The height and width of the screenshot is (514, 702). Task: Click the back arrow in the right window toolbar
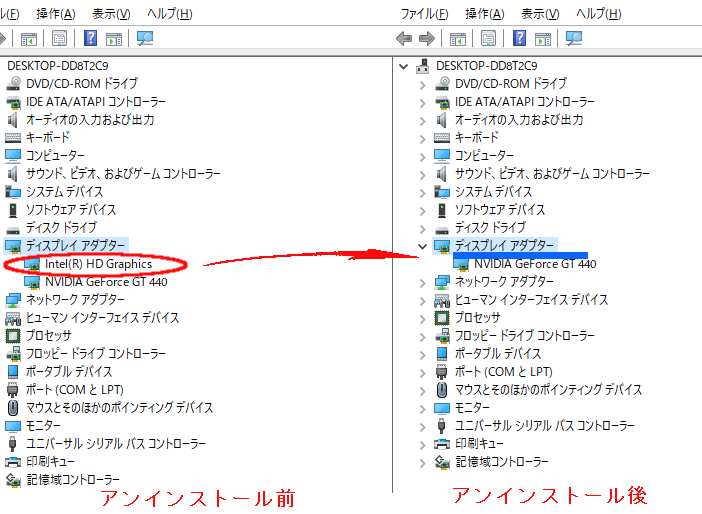404,38
